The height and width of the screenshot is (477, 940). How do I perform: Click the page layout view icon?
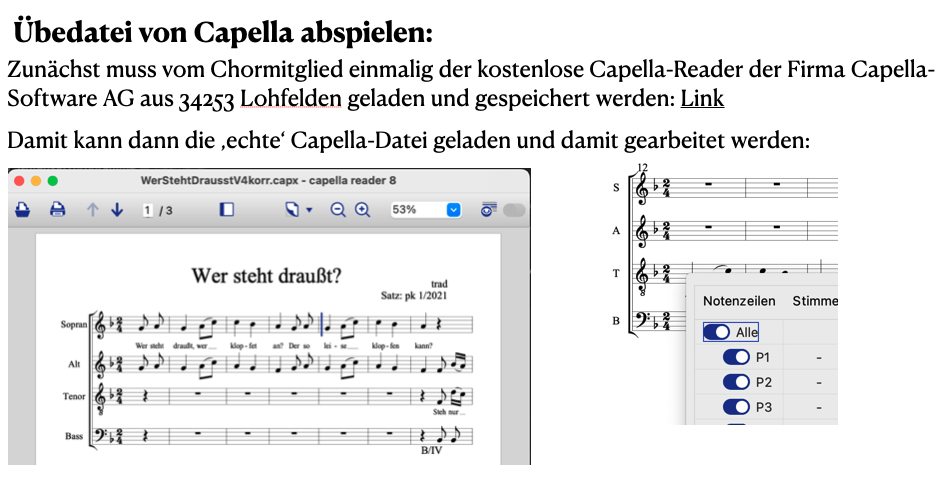pos(291,210)
